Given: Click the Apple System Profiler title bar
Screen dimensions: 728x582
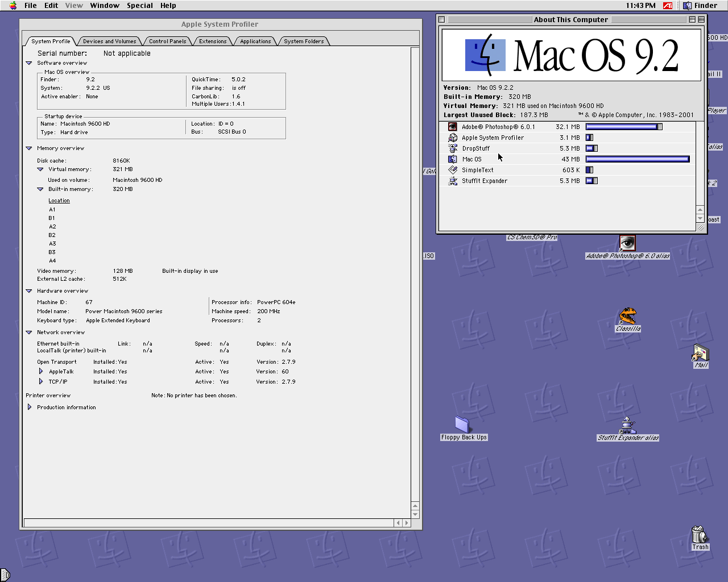Looking at the screenshot, I should pos(221,24).
